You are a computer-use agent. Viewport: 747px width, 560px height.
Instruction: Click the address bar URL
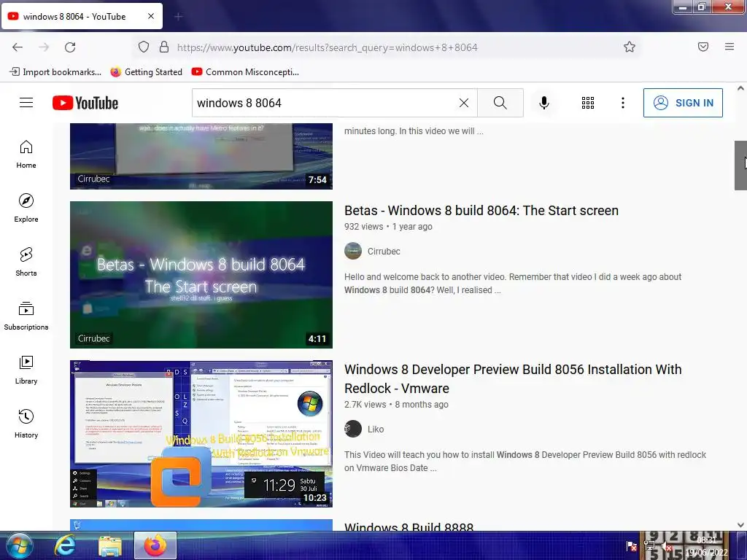click(328, 47)
